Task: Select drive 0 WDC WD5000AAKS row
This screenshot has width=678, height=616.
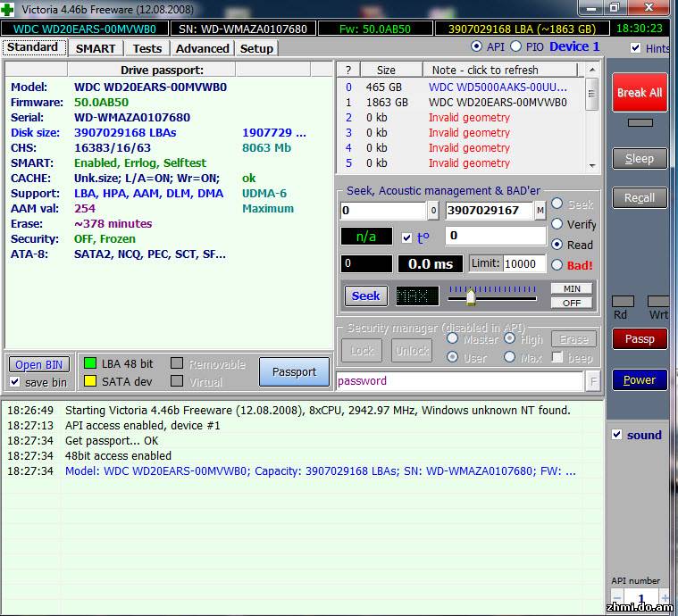Action: coord(461,87)
